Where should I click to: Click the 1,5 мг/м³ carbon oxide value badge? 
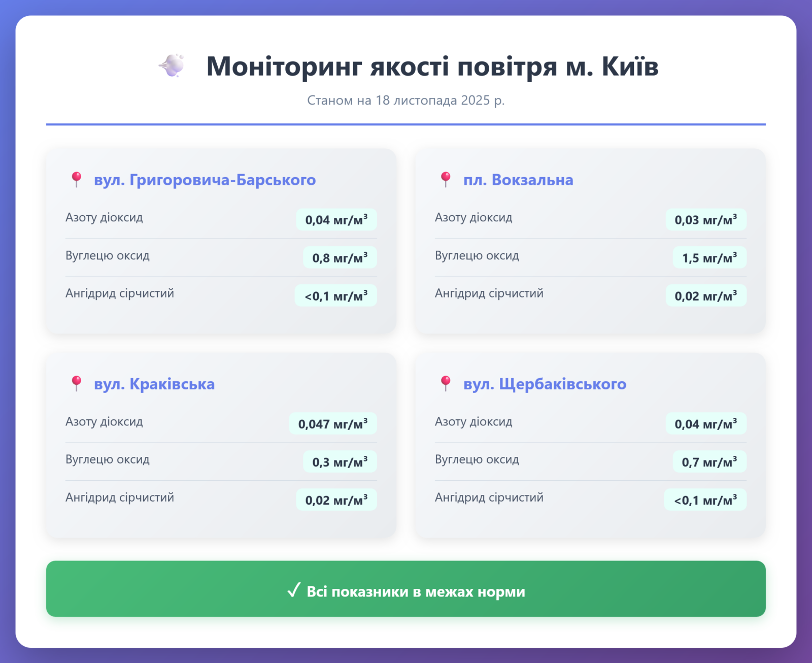(x=709, y=258)
